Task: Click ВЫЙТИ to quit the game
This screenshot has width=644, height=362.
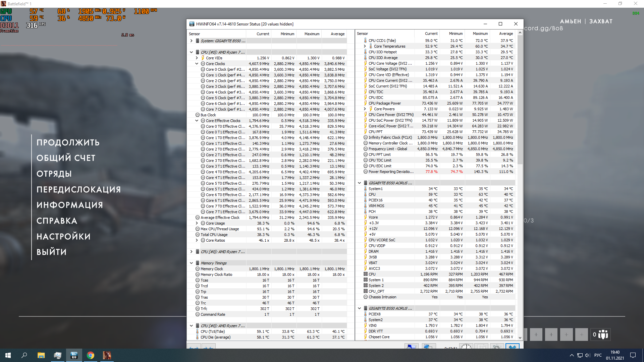Action: 51,252
